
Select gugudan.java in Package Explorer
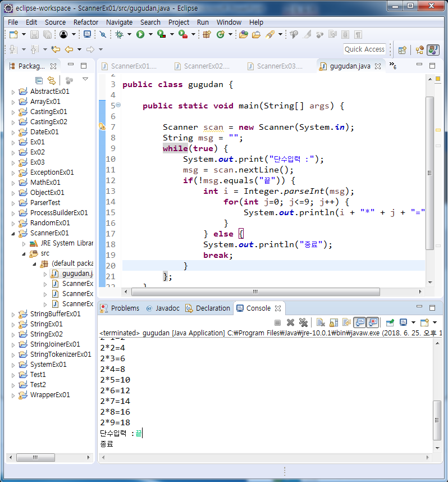tap(72, 274)
